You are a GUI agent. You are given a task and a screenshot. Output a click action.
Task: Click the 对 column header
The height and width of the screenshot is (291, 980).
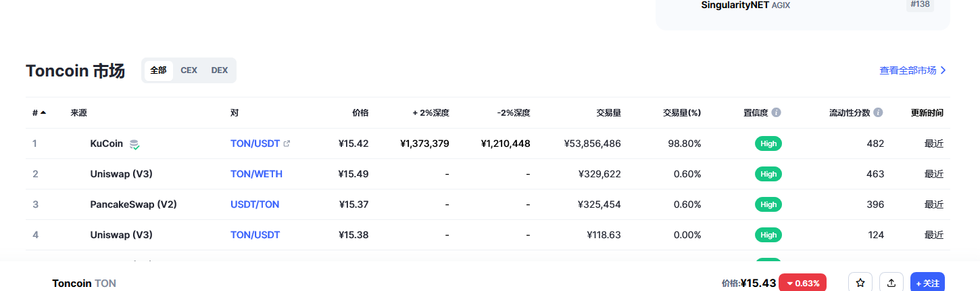[x=235, y=112]
